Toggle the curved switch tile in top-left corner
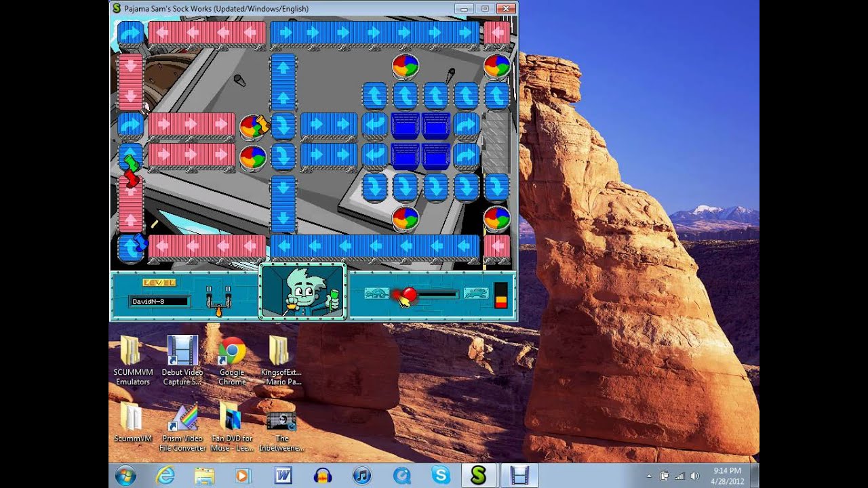The image size is (868, 488). pos(131,33)
